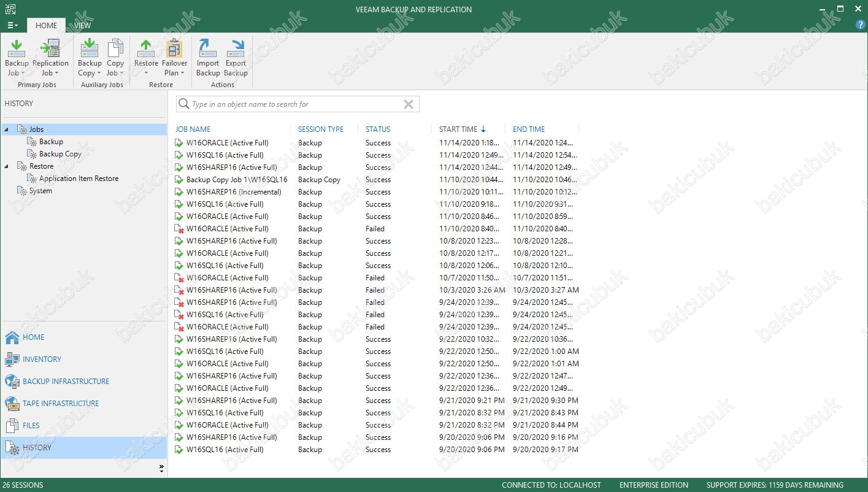
Task: Open the Restore ribbon button
Action: tap(146, 58)
